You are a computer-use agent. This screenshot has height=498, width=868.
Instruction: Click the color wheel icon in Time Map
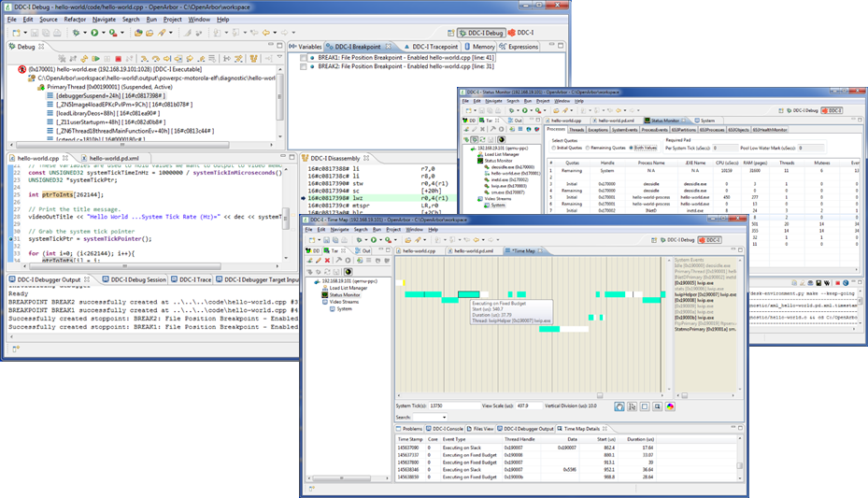(x=670, y=406)
